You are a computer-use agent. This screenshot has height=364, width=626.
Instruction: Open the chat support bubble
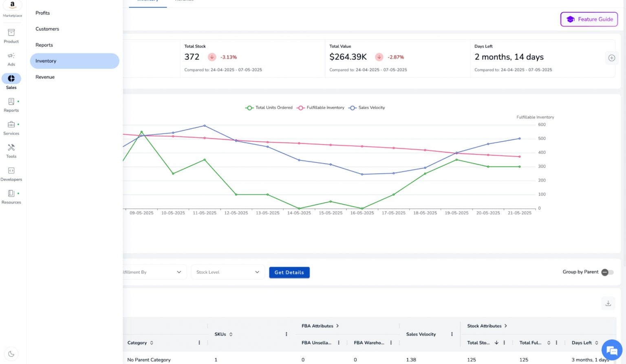(612, 350)
